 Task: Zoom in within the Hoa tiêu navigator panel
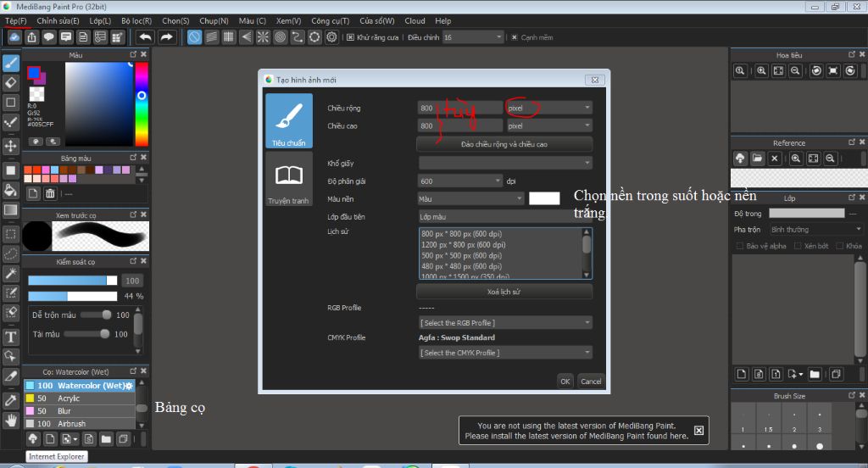[x=762, y=70]
